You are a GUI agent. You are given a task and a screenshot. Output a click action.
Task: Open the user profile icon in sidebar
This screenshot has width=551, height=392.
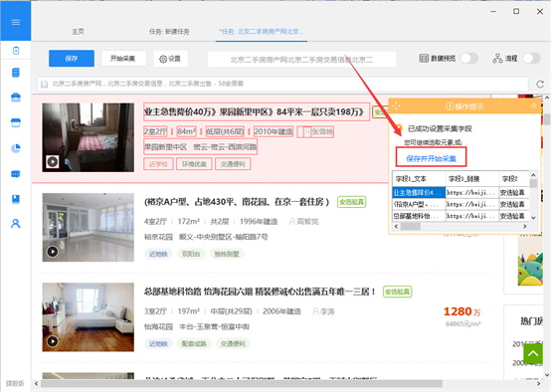(16, 224)
